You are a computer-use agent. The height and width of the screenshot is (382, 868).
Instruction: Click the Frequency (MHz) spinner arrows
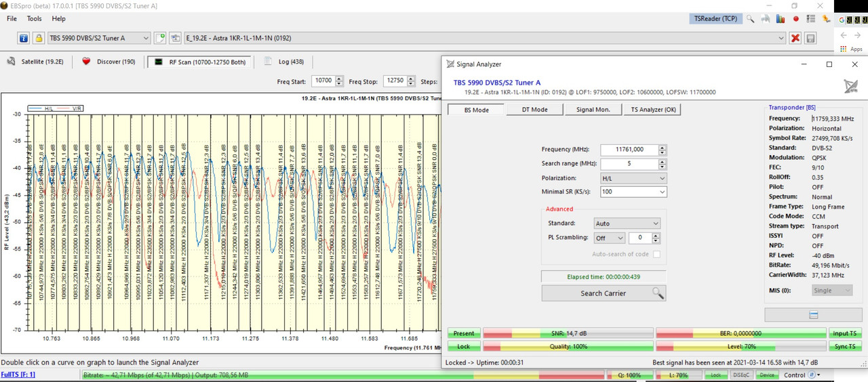[662, 149]
